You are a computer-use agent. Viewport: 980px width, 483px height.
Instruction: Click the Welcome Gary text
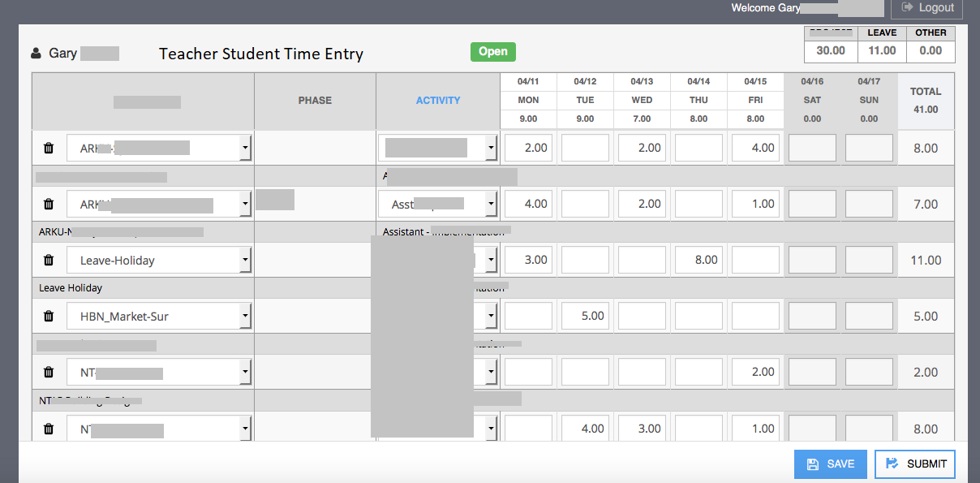pos(766,8)
